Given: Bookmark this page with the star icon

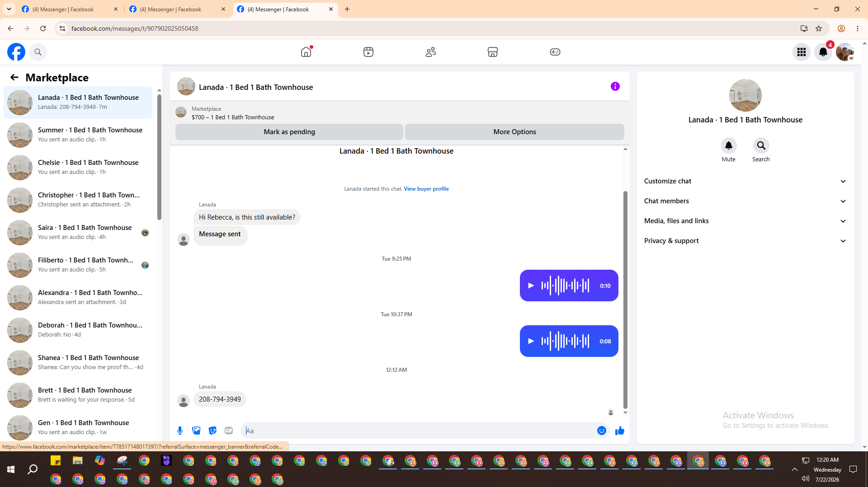Looking at the screenshot, I should [819, 28].
